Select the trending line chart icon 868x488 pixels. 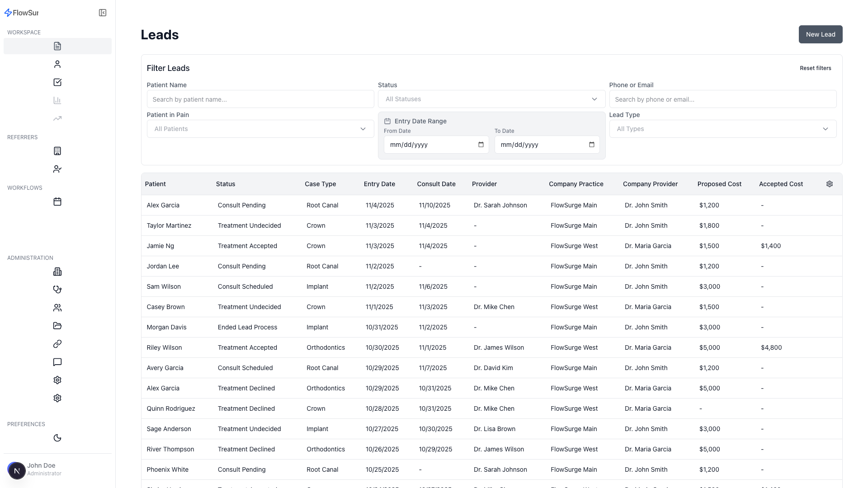pos(57,118)
